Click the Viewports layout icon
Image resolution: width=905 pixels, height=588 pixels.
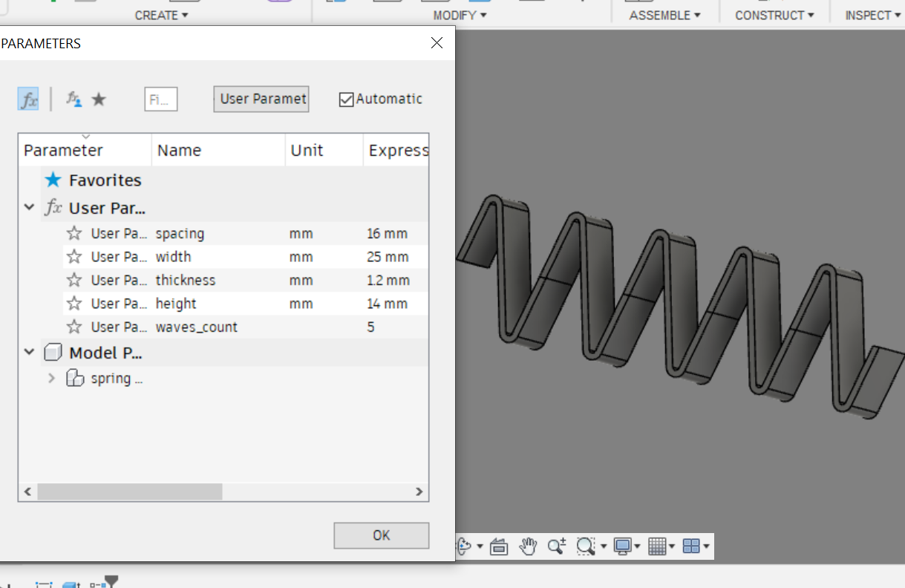tap(691, 547)
